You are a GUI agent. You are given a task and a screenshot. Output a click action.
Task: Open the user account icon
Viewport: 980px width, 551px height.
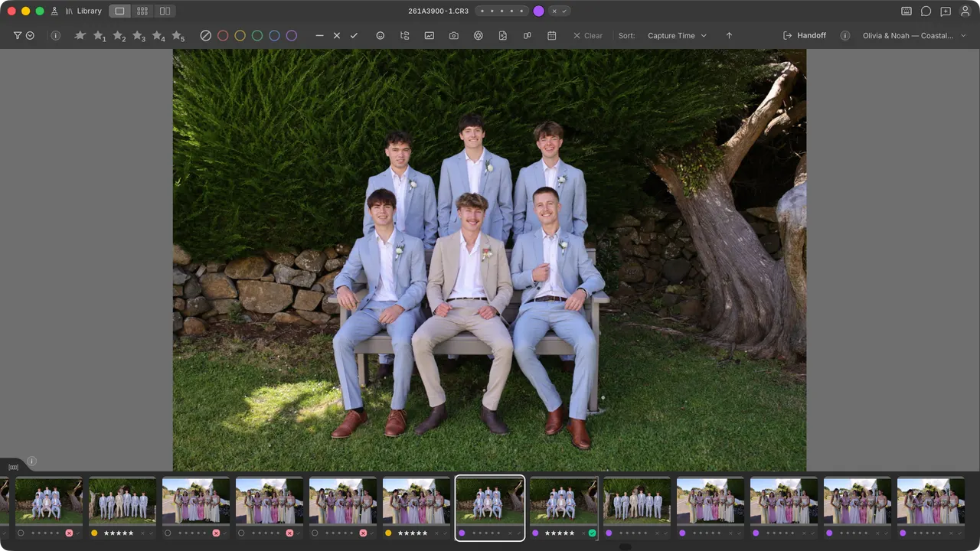coord(965,11)
